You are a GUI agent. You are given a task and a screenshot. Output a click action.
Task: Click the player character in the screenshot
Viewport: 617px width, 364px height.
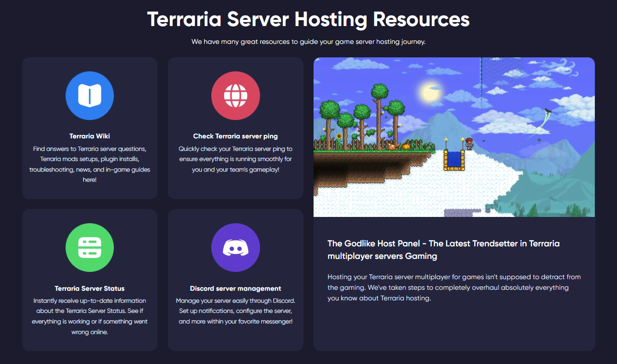click(x=468, y=143)
